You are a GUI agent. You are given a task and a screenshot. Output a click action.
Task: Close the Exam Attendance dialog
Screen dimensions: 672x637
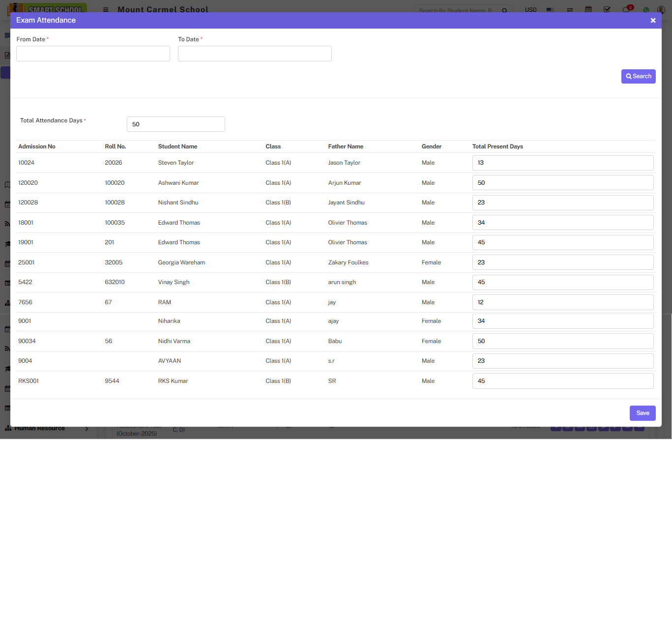tap(653, 21)
